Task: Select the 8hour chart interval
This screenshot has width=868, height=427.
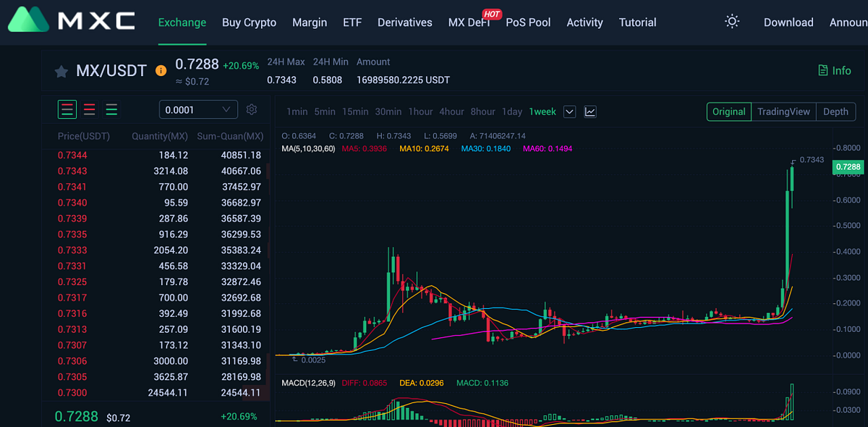Action: 483,111
